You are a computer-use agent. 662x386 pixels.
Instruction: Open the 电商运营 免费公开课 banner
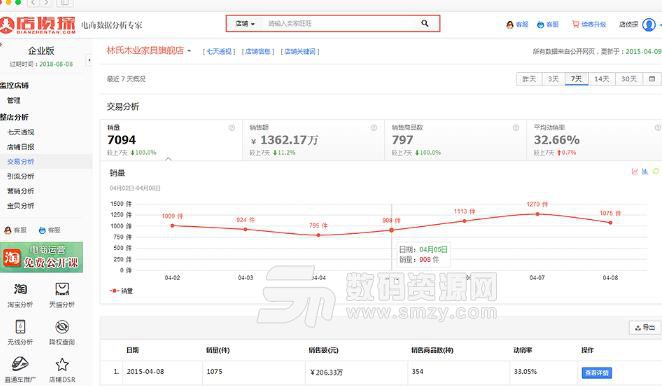click(41, 257)
